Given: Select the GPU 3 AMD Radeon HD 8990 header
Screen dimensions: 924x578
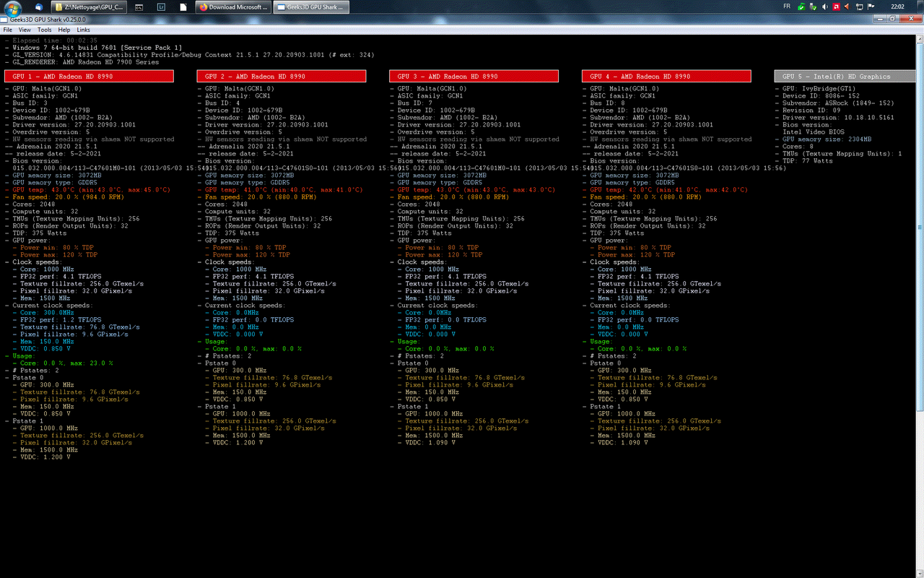Looking at the screenshot, I should point(474,76).
